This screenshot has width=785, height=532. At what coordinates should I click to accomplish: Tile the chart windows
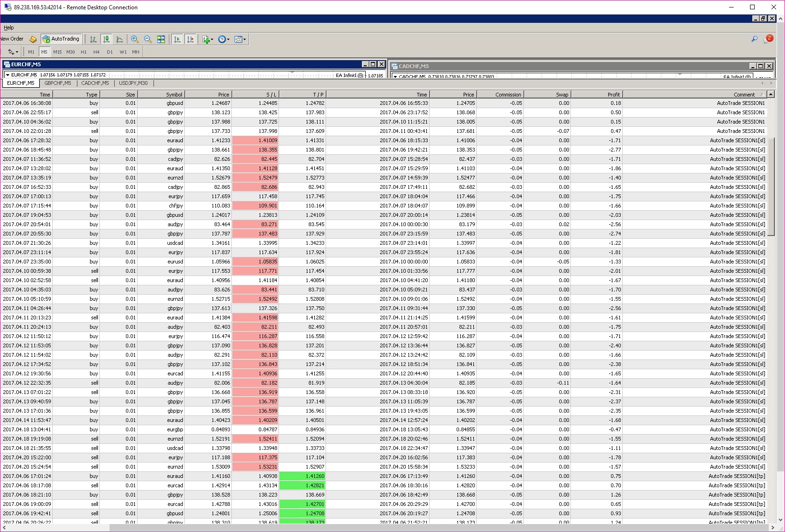(161, 39)
